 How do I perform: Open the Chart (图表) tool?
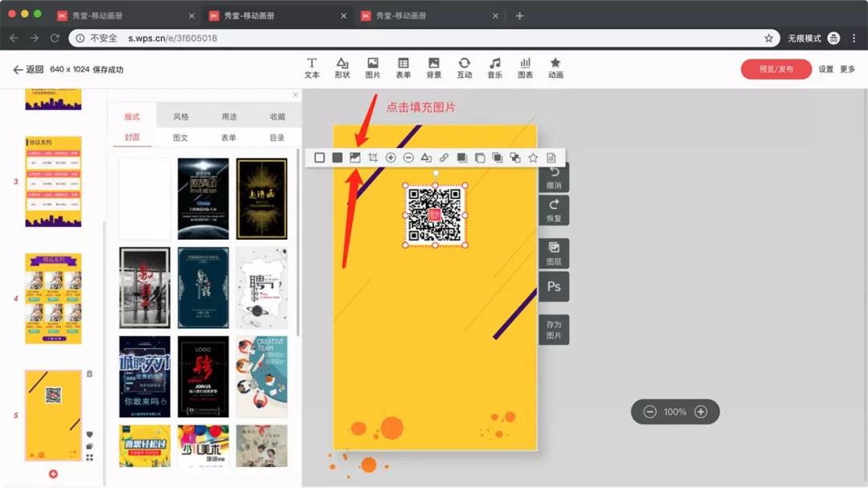(525, 68)
